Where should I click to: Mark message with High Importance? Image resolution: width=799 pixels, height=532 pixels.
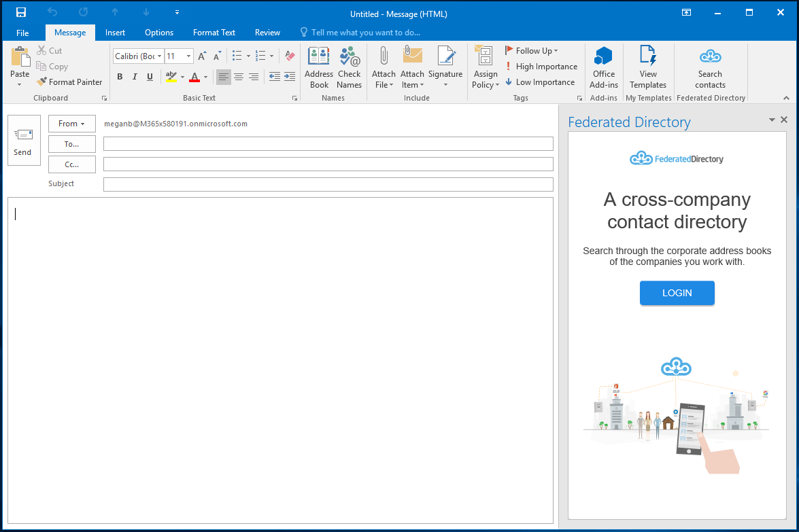[541, 66]
